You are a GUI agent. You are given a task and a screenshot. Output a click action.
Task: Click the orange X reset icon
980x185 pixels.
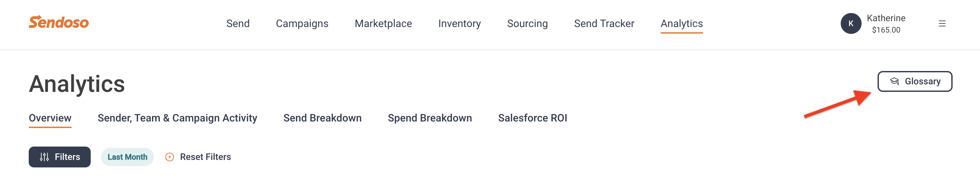170,157
